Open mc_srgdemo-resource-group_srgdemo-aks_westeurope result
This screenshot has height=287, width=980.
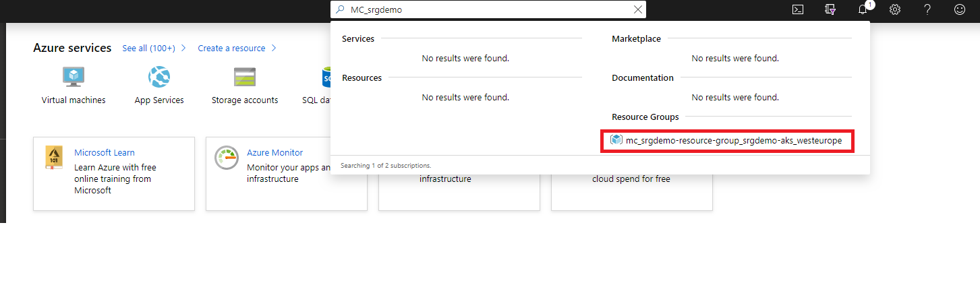click(727, 141)
